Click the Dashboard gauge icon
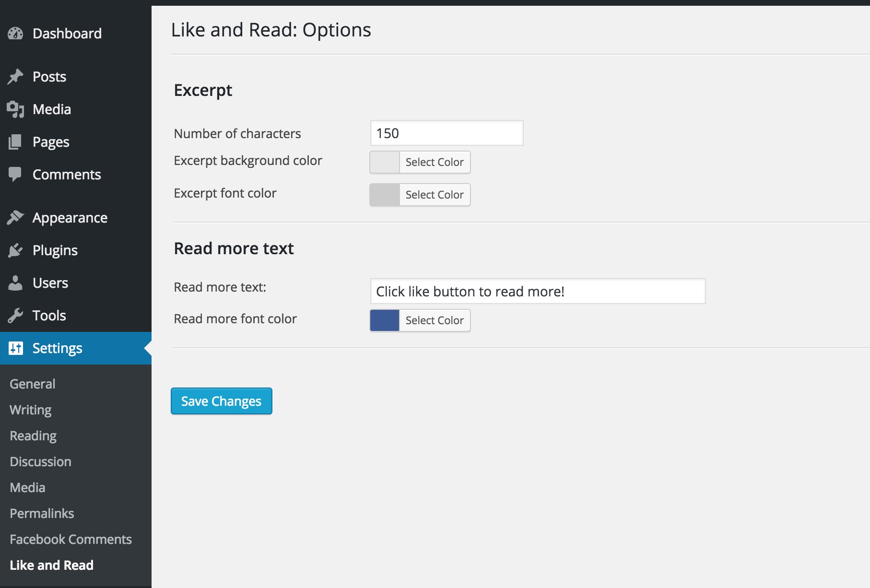This screenshot has height=588, width=870. (x=15, y=34)
